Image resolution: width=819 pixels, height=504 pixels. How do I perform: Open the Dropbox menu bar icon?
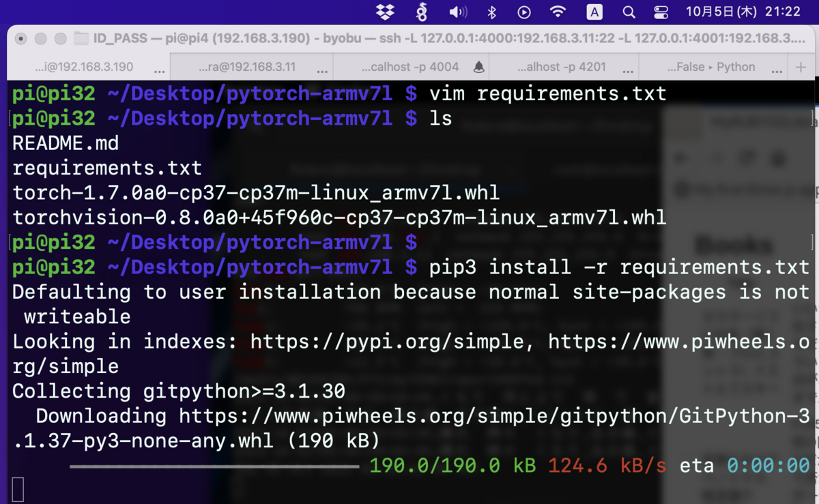[385, 12]
